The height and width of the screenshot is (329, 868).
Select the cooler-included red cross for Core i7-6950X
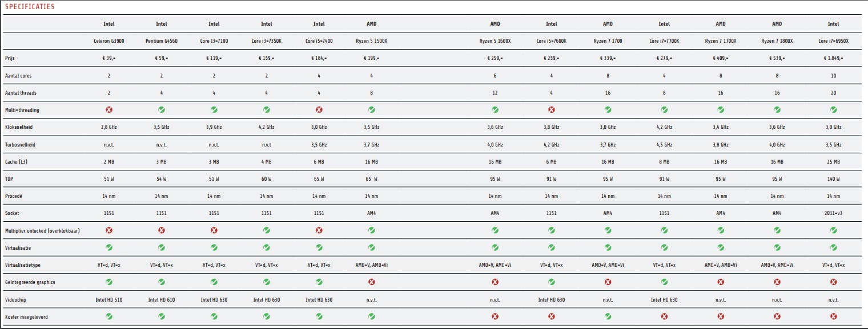coord(834,316)
